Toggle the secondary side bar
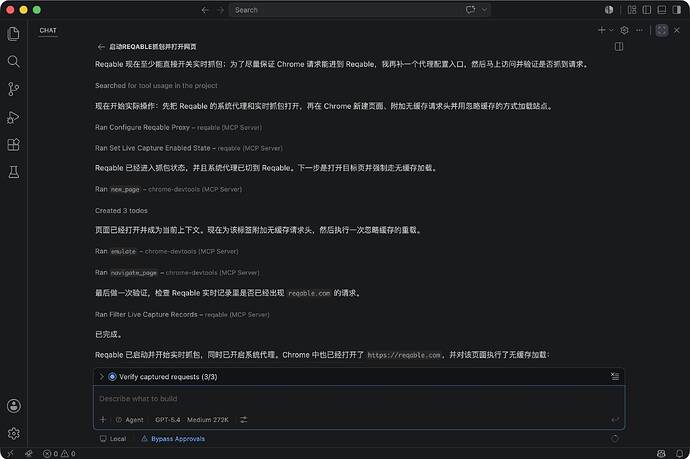 click(677, 10)
